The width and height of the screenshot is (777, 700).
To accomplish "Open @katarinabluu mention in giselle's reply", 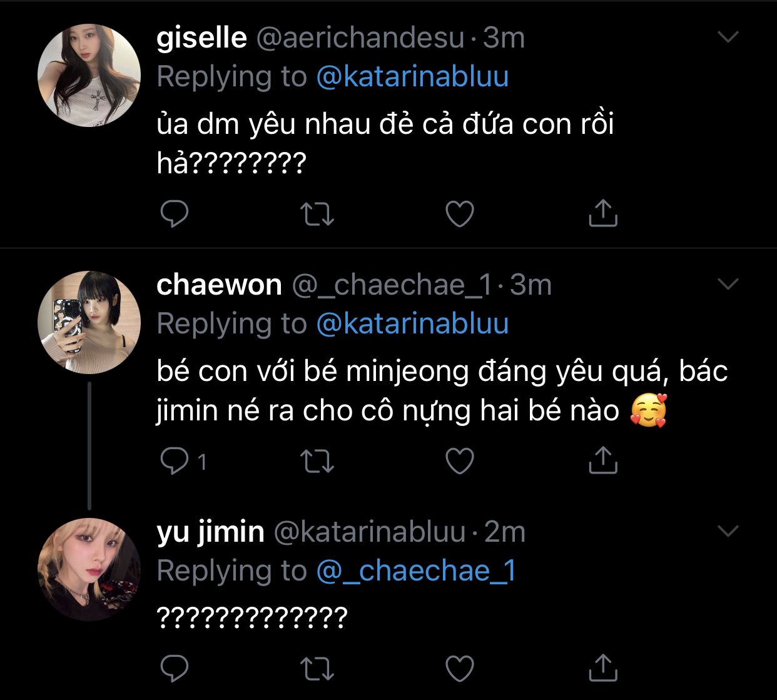I will point(413,77).
